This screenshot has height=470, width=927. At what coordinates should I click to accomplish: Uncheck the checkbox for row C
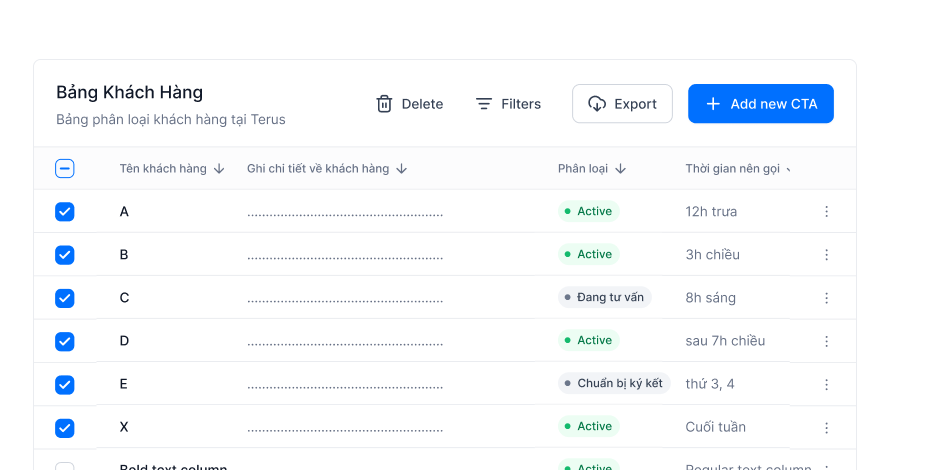point(65,298)
